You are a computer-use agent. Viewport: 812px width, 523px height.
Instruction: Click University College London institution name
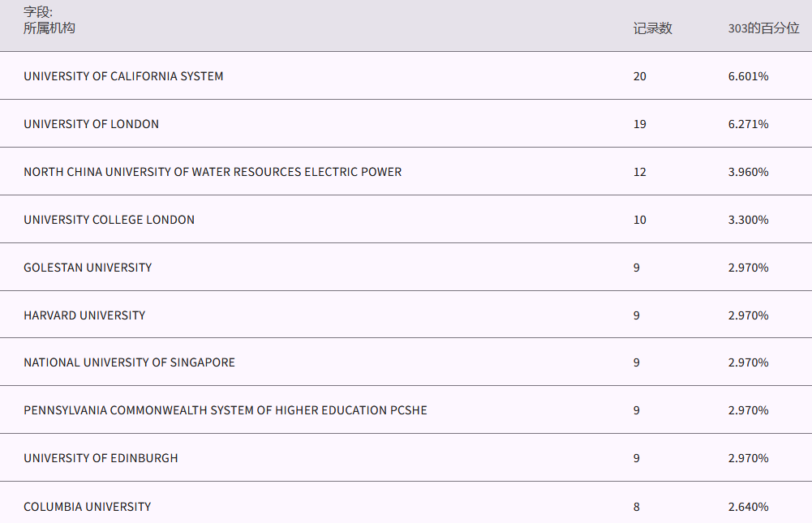(x=109, y=220)
